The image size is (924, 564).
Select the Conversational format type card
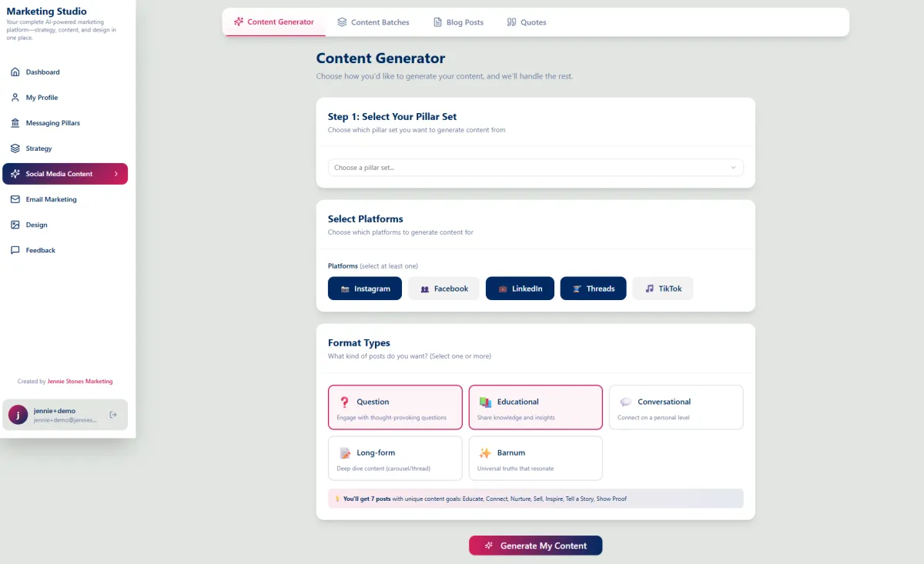pos(675,407)
